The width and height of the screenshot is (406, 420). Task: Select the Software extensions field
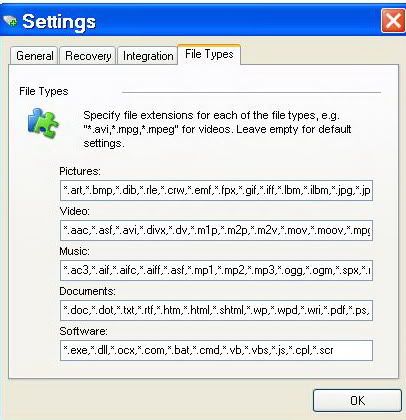coord(216,350)
